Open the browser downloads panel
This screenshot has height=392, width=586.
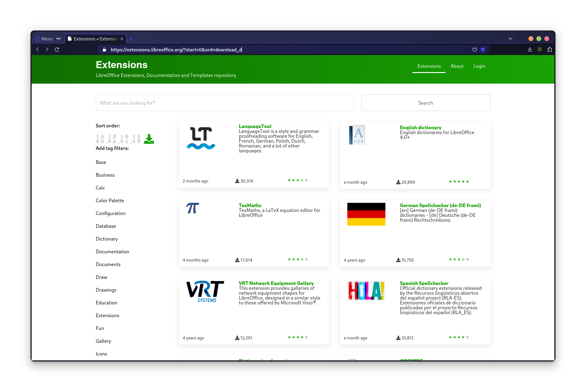pyautogui.click(x=529, y=49)
